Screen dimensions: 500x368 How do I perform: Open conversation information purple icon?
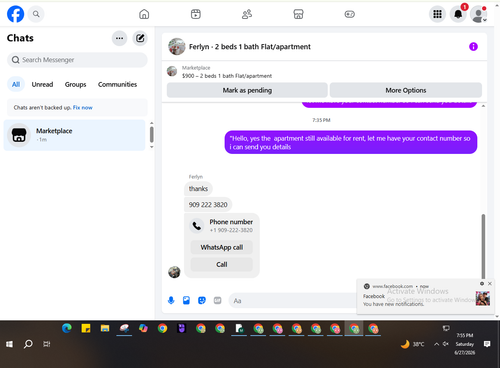pos(473,47)
